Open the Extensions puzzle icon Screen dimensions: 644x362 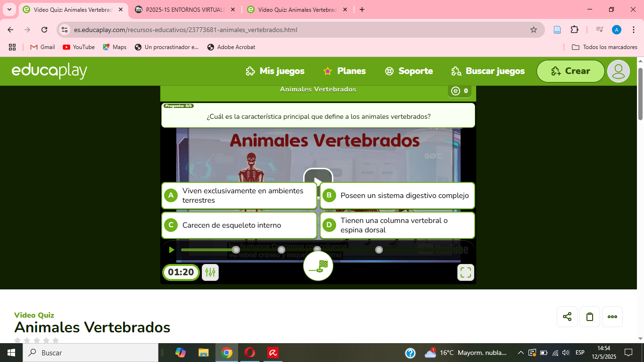click(574, 30)
